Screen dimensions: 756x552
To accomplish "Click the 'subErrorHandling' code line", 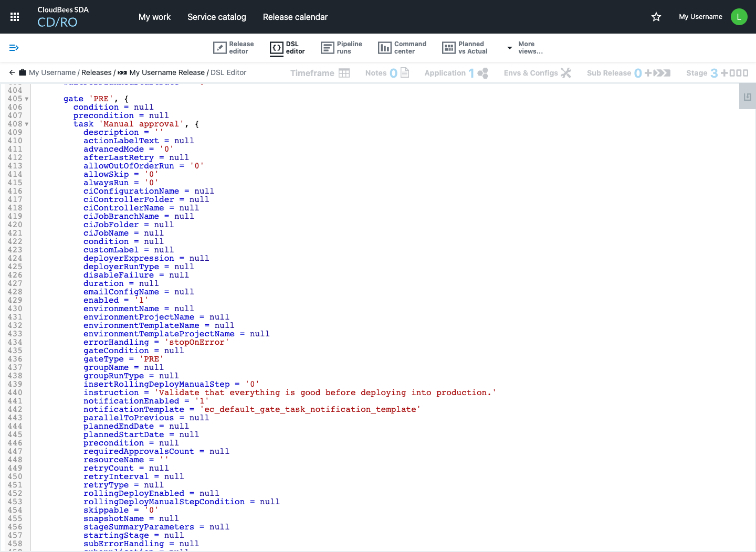I will (141, 544).
